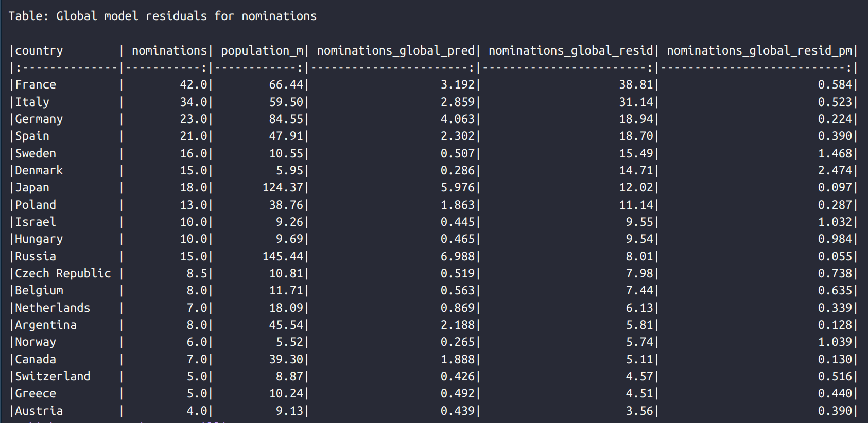868x423 pixels.
Task: Select the 'Argentina' row label
Action: [x=46, y=325]
